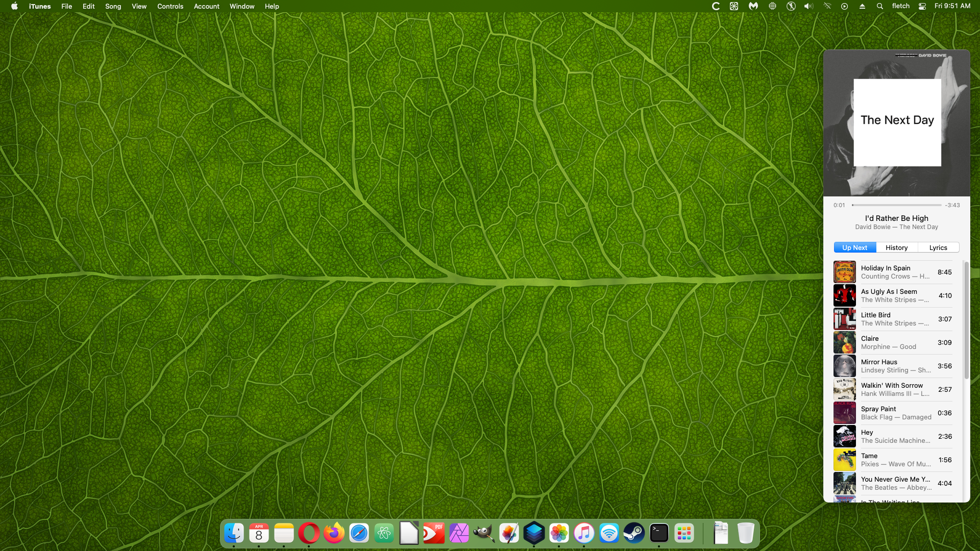The image size is (980, 551).
Task: Expand the eject menu bar item
Action: (x=862, y=6)
